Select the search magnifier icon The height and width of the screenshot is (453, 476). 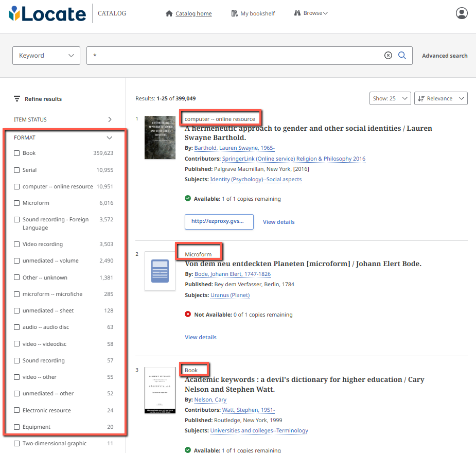(x=402, y=55)
